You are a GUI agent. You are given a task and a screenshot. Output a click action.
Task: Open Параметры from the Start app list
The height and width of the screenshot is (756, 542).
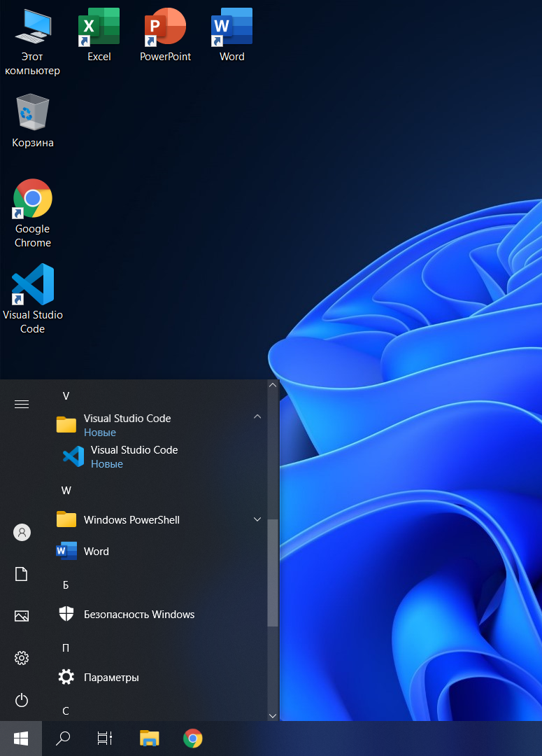tap(111, 678)
